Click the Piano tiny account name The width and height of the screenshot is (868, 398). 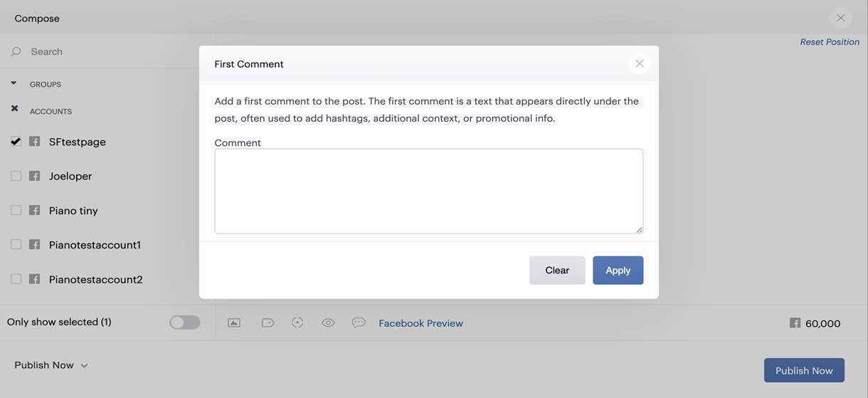point(73,211)
